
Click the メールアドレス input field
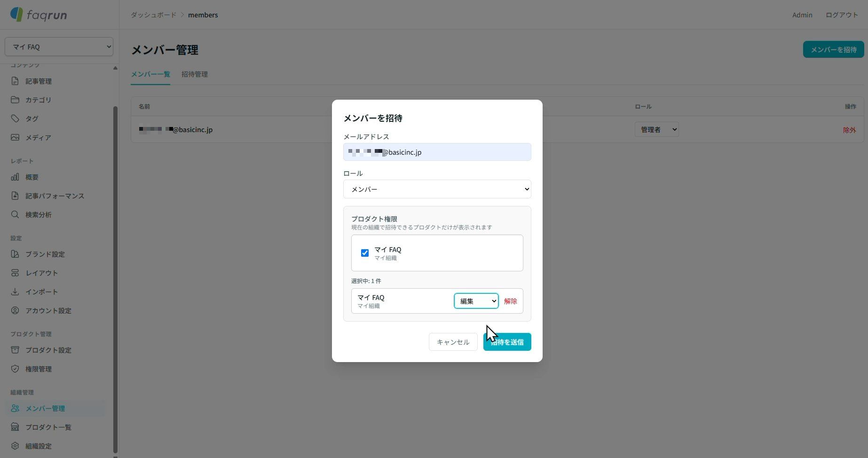(x=437, y=152)
